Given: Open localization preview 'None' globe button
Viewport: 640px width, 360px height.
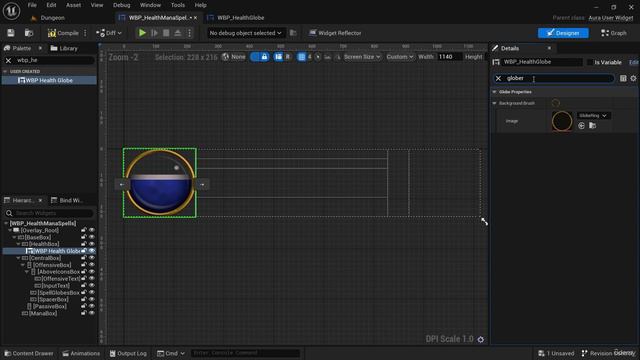Looking at the screenshot, I should tap(234, 57).
